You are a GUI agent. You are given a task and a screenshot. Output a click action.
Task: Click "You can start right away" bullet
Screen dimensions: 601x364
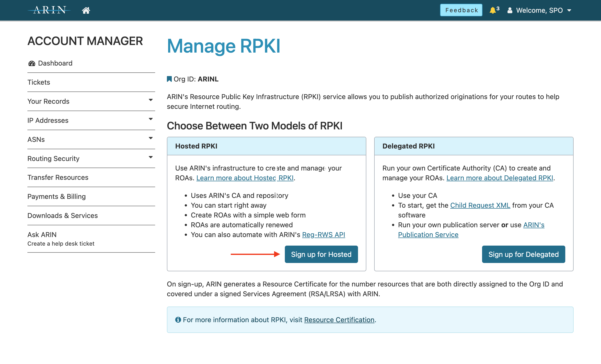[x=229, y=205]
